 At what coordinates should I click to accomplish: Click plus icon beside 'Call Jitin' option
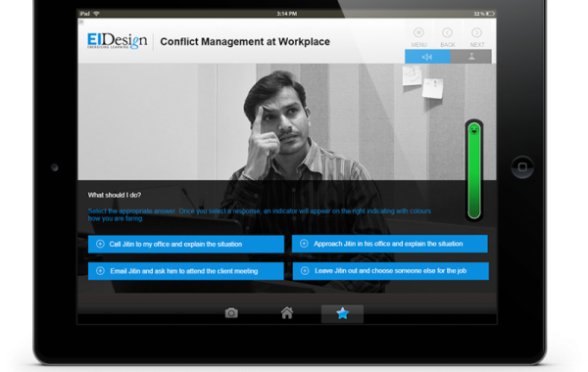click(100, 244)
